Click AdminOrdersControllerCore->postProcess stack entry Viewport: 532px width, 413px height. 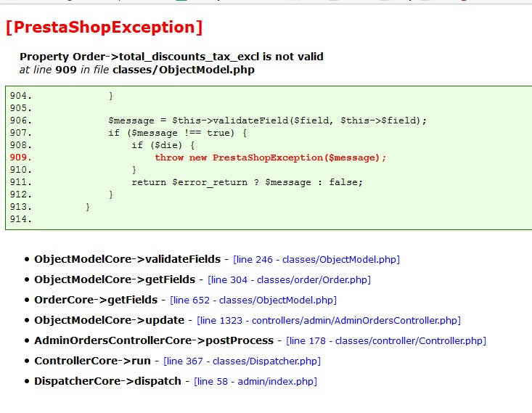154,340
